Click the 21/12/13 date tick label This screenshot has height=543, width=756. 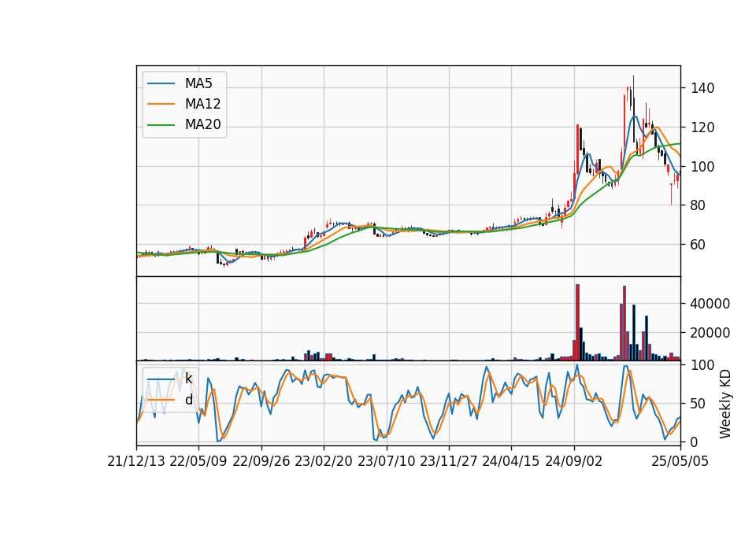136,461
